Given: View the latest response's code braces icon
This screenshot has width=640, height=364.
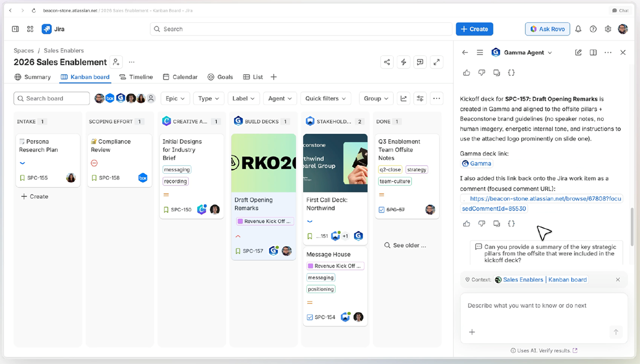Looking at the screenshot, I should 512,223.
